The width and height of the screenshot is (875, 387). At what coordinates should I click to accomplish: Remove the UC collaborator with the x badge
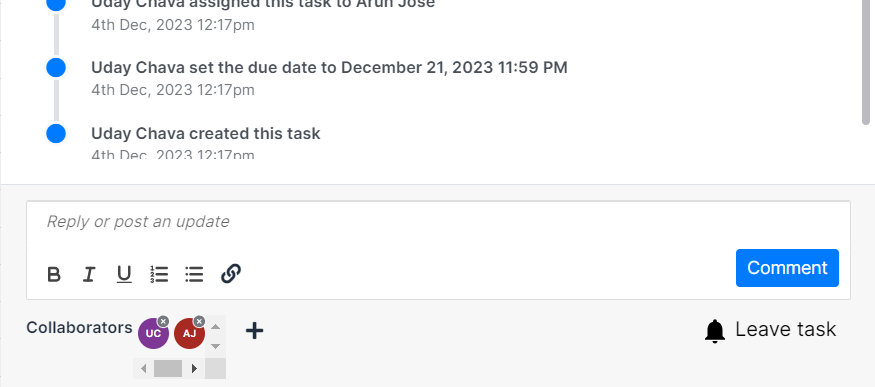pyautogui.click(x=163, y=321)
